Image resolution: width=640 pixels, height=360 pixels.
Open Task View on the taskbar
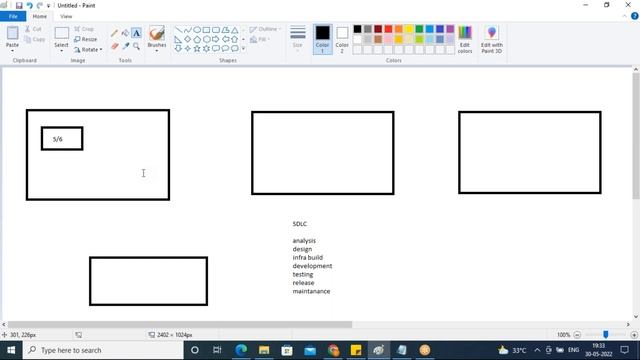tap(217, 350)
